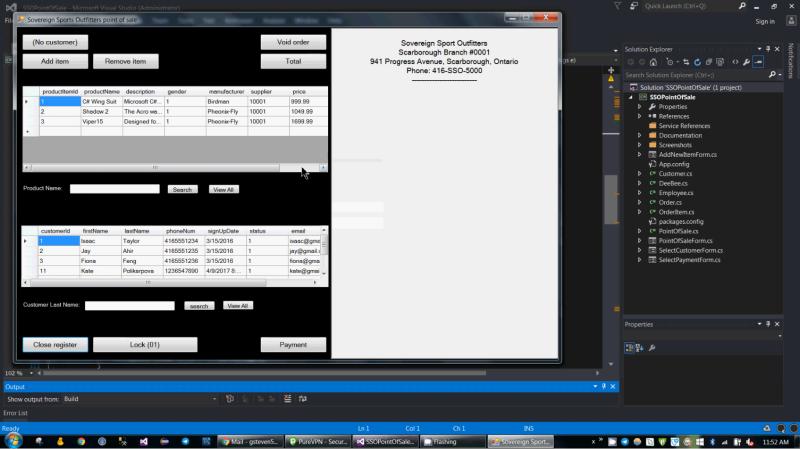Click the Solution Explorer Home icon
Screen dimensions: 800x449
[655, 62]
